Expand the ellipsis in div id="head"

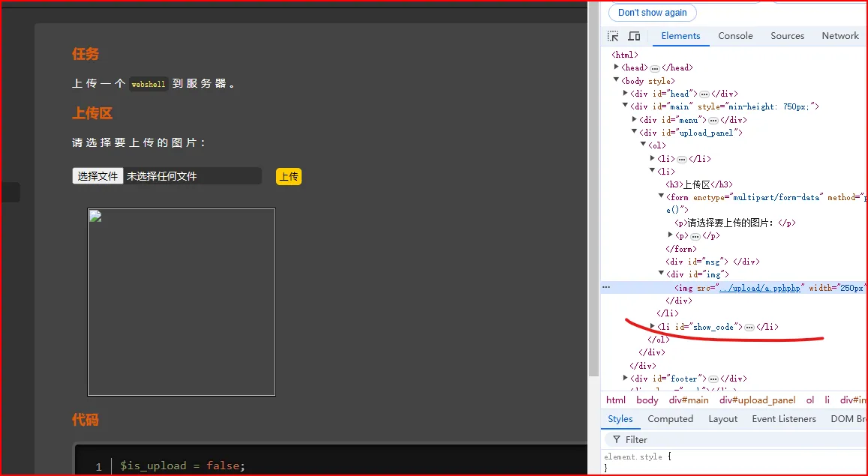pos(704,94)
